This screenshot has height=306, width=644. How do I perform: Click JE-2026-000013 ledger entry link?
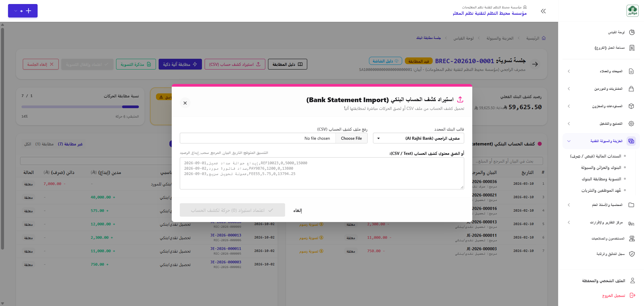coord(226,235)
